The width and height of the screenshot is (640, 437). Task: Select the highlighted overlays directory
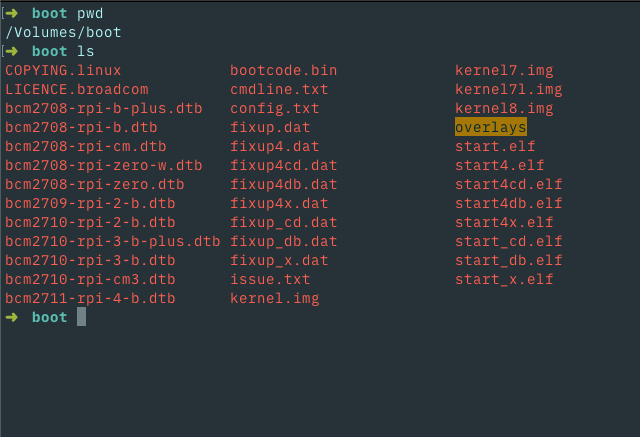[x=491, y=127]
